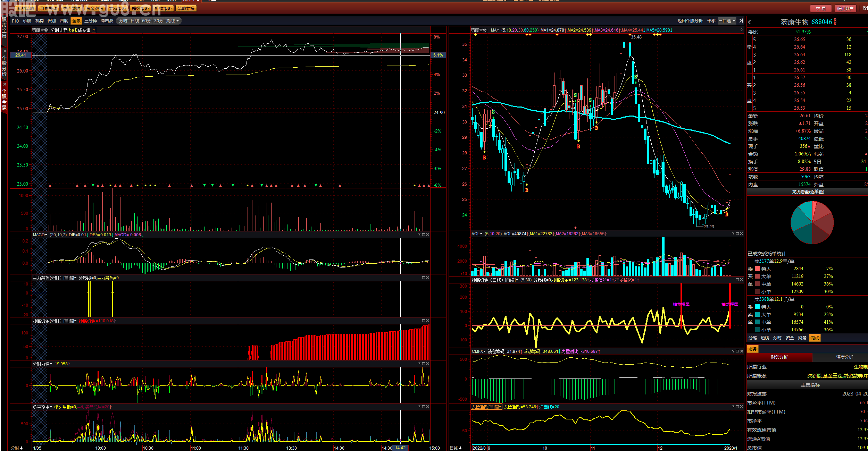868x451 pixels.
Task: Maximize the 多空能量 panel
Action: (x=424, y=407)
